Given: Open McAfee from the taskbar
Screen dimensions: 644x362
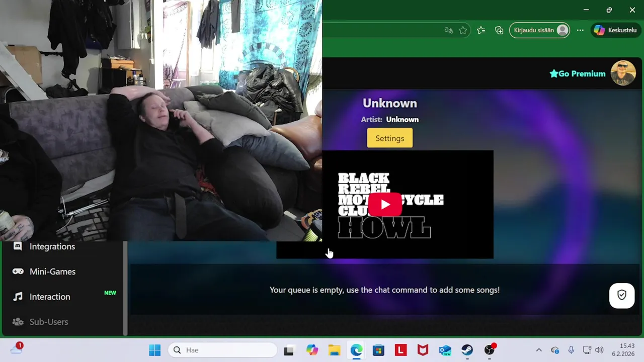Looking at the screenshot, I should click(423, 350).
